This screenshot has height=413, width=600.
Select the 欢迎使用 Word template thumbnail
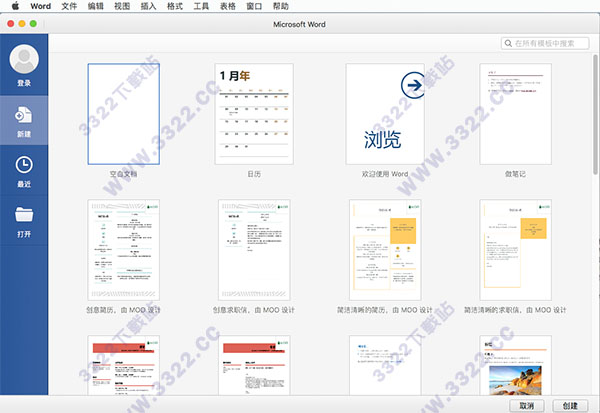click(x=385, y=114)
